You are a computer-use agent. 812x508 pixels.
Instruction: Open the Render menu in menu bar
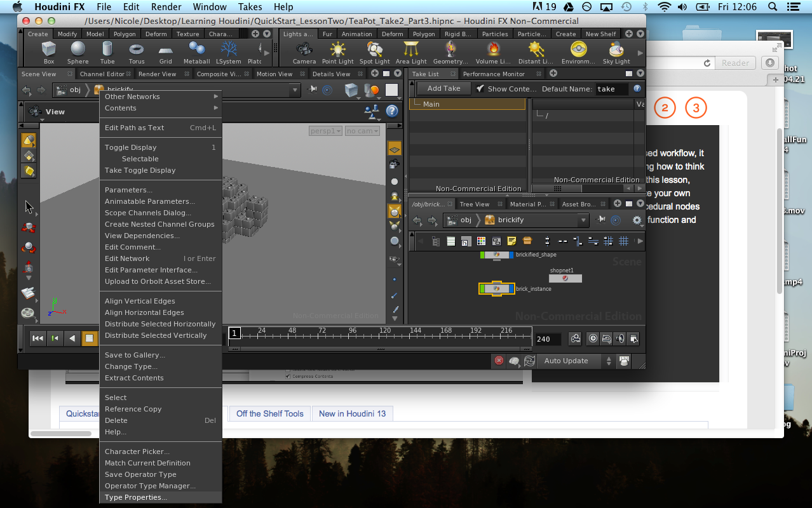(166, 7)
